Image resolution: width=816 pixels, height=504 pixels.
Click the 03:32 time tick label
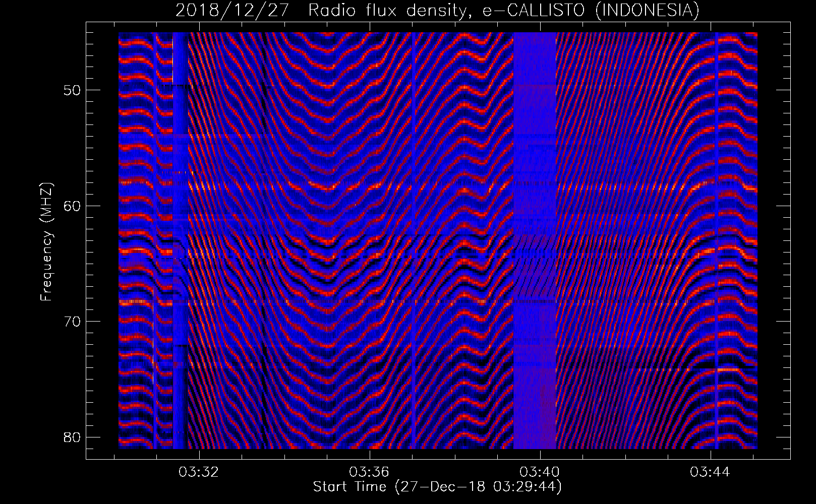(x=199, y=472)
